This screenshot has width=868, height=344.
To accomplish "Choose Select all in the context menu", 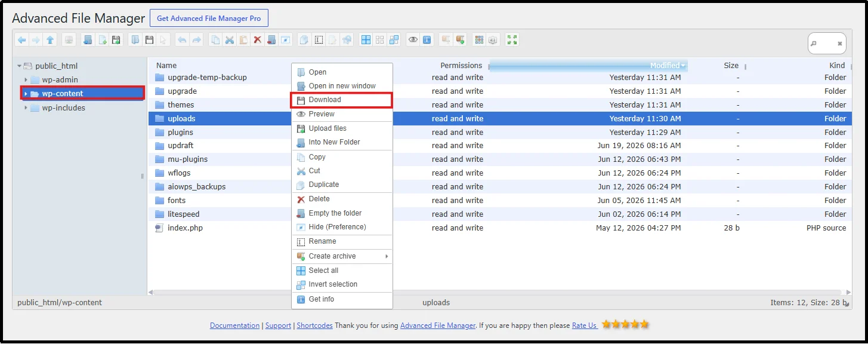I will [342, 271].
